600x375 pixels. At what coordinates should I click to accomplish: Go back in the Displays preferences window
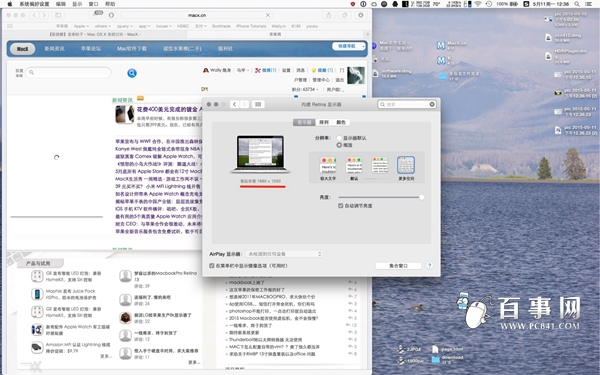pyautogui.click(x=235, y=104)
